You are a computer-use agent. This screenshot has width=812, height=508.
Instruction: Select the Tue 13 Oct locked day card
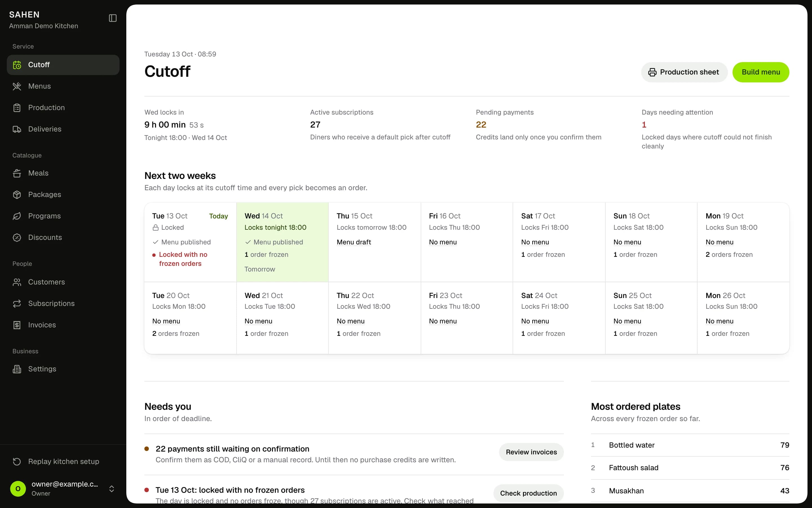(x=190, y=242)
